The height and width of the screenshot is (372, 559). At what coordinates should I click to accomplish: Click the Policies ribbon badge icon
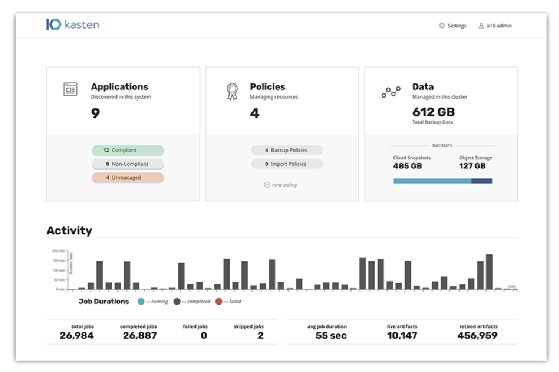[232, 92]
